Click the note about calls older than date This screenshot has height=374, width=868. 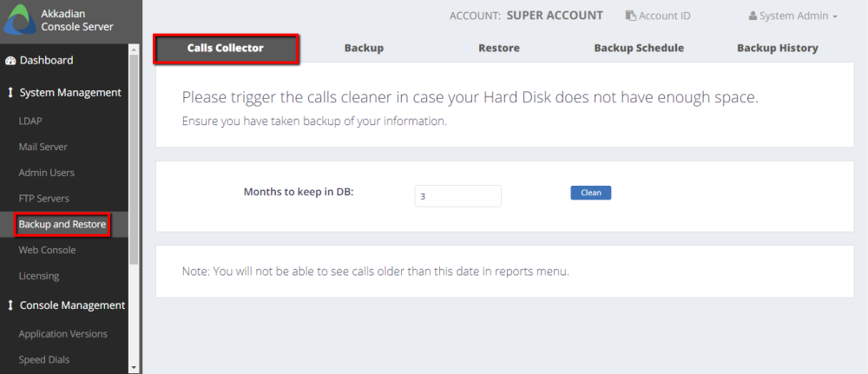(375, 272)
